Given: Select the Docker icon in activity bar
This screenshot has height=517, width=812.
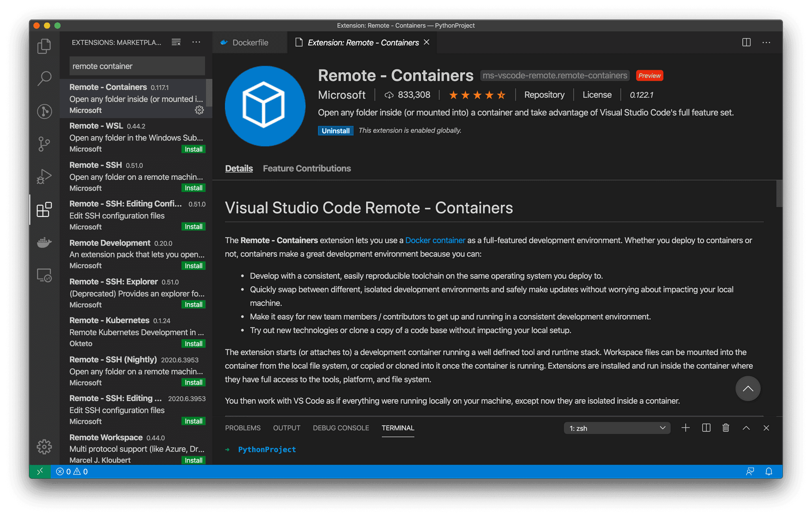Looking at the screenshot, I should coord(44,243).
